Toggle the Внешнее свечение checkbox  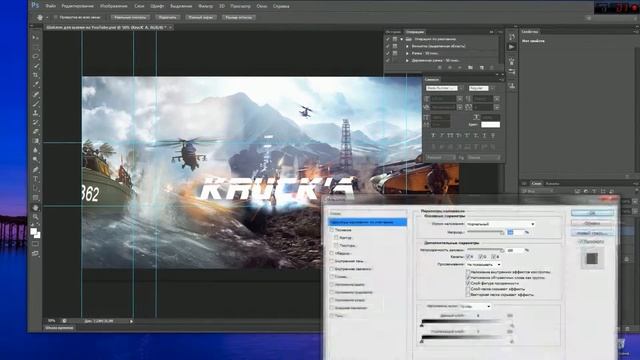pos(332,308)
